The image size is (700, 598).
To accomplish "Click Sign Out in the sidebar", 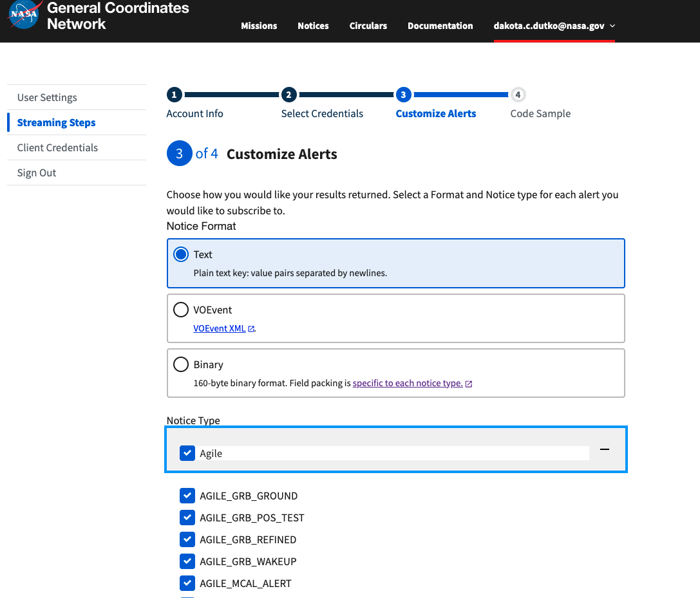I will pyautogui.click(x=36, y=173).
